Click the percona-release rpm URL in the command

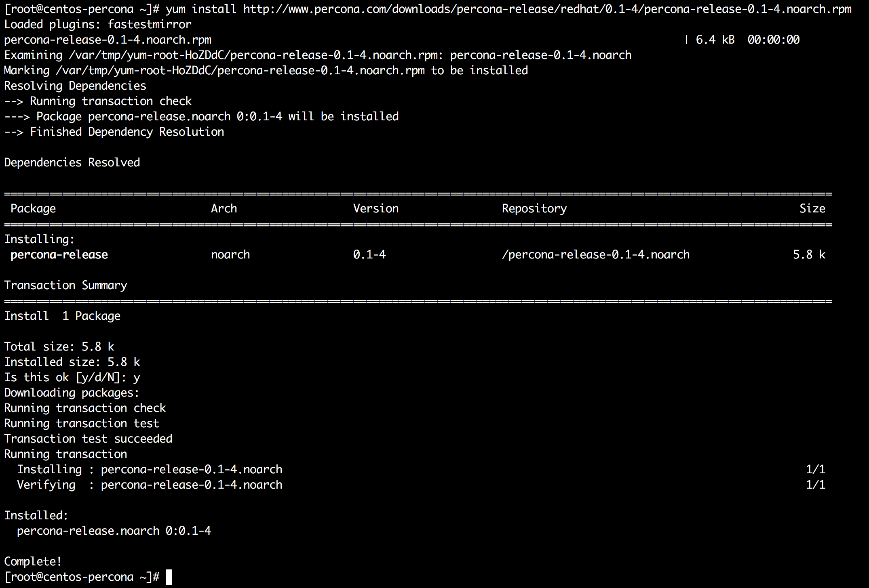pyautogui.click(x=547, y=9)
